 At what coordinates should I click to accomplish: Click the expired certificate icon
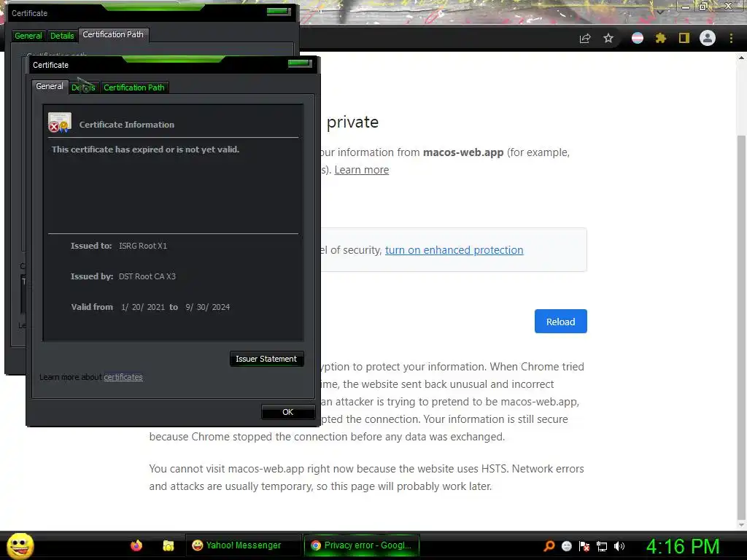[60, 122]
